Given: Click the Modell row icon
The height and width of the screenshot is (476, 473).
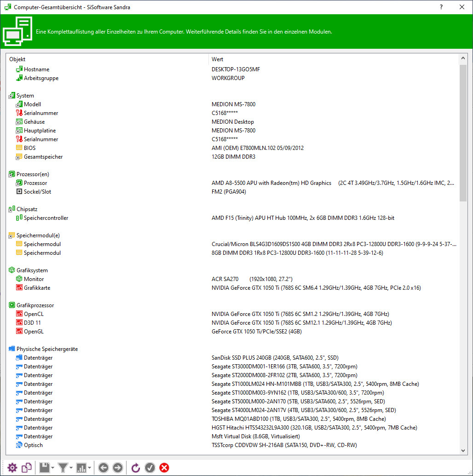Looking at the screenshot, I should pyautogui.click(x=19, y=104).
